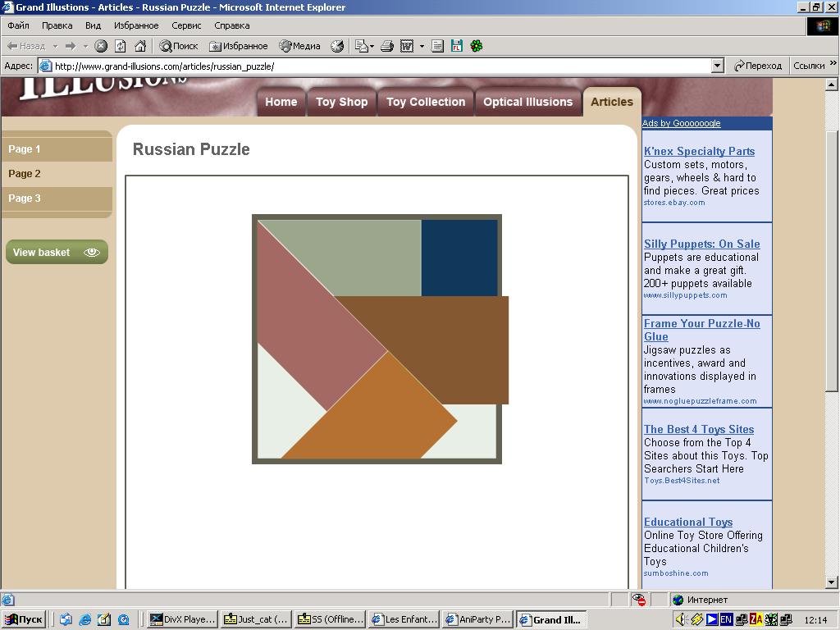Open the Silly Puppets: On Sale ad link
The height and width of the screenshot is (630, 840).
point(701,244)
